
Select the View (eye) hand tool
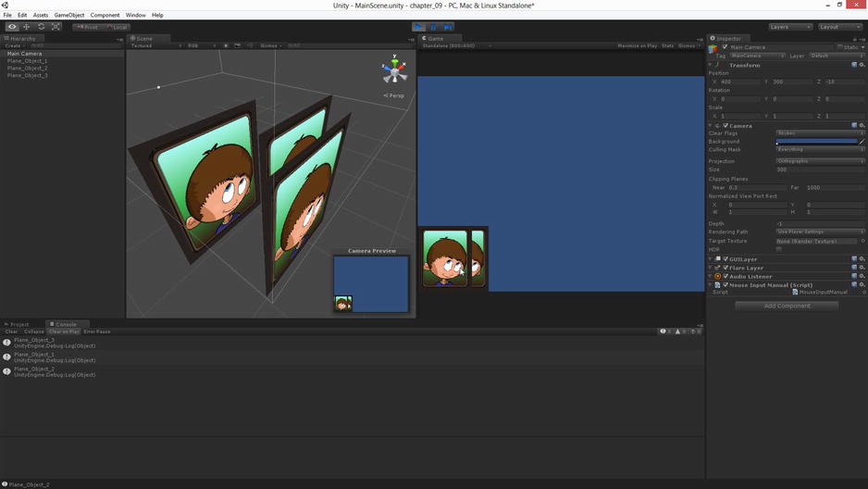pos(12,27)
